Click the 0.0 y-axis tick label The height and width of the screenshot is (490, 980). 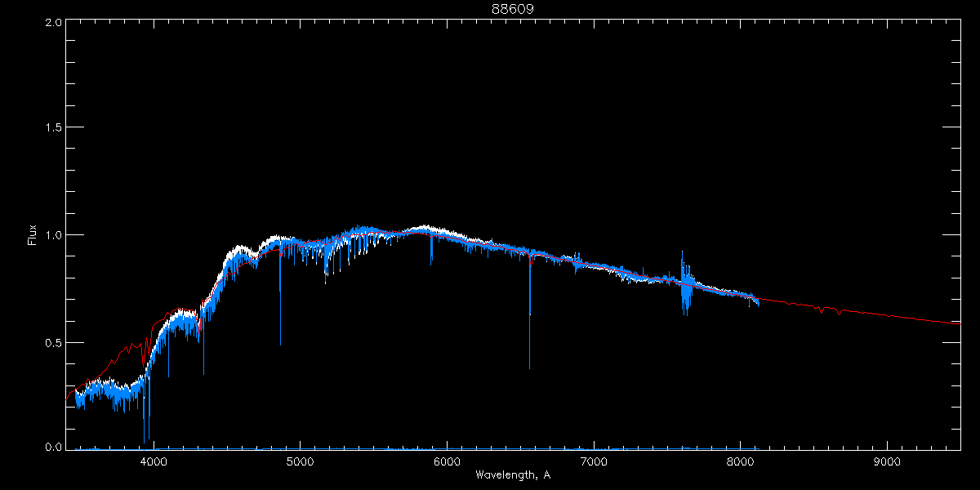point(53,447)
